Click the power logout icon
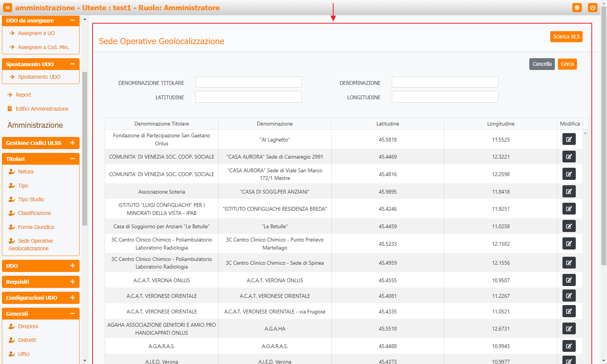607x364 pixels. click(x=592, y=8)
